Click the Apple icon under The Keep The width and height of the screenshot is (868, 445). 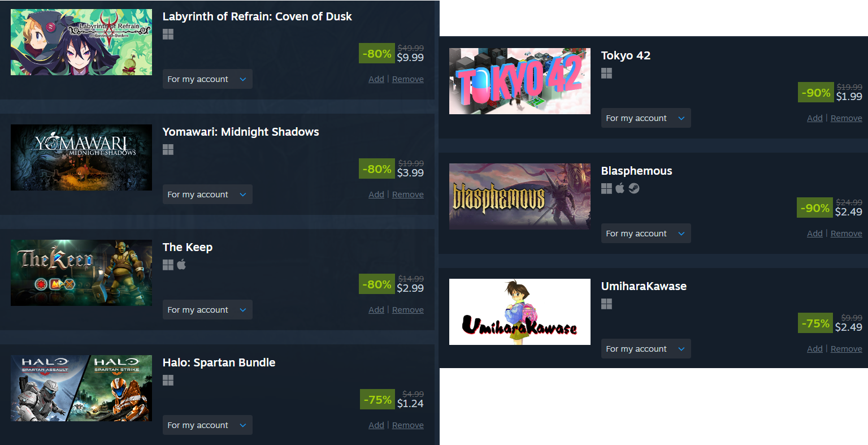coord(181,265)
